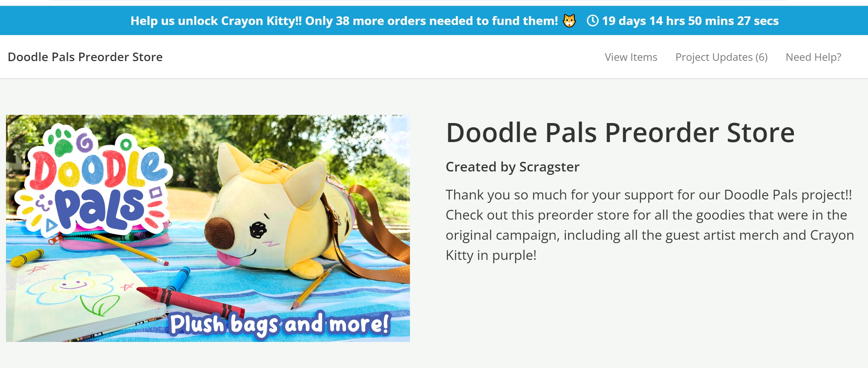Viewport: 868px width, 368px height.
Task: View the Project Updates (6) page
Action: pyautogui.click(x=722, y=57)
